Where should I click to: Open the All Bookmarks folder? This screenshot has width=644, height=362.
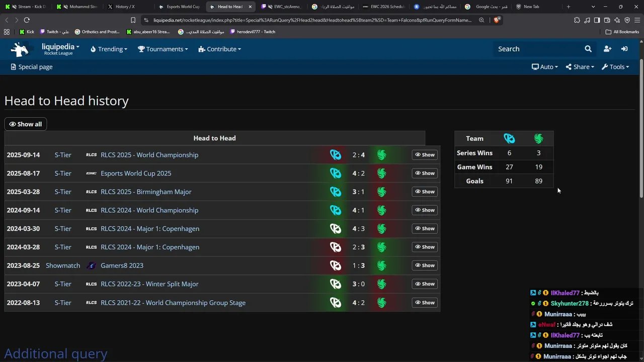tap(622, 32)
